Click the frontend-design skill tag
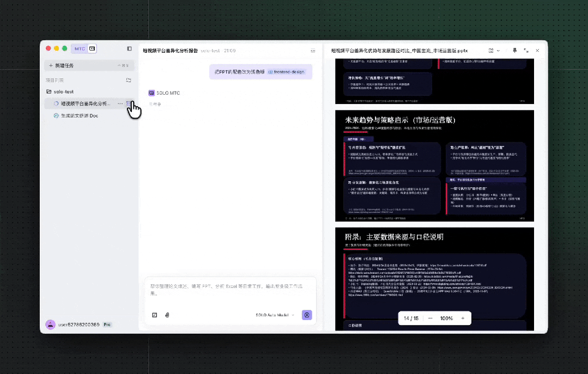Viewport: 588px width, 374px height. [287, 71]
